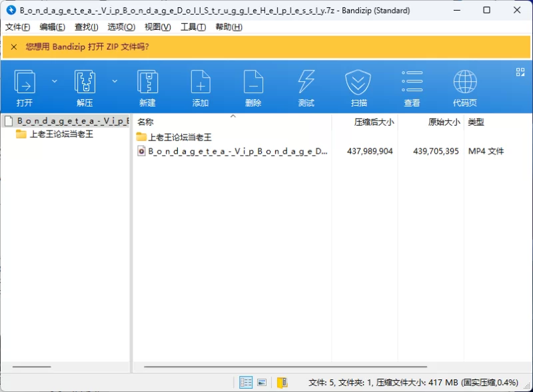Viewport: 533px width, 392px height.
Task: Start the Scan (扫描) shield icon
Action: (x=358, y=82)
